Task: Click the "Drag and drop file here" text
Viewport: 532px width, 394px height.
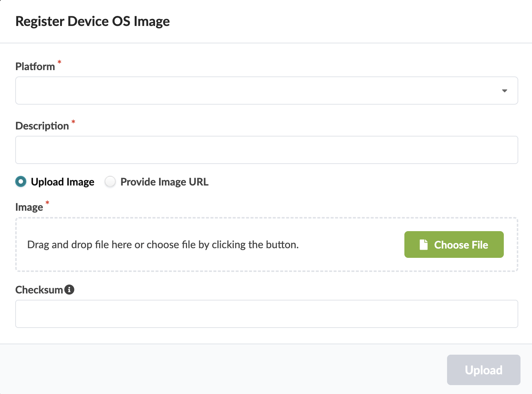Action: pyautogui.click(x=163, y=245)
